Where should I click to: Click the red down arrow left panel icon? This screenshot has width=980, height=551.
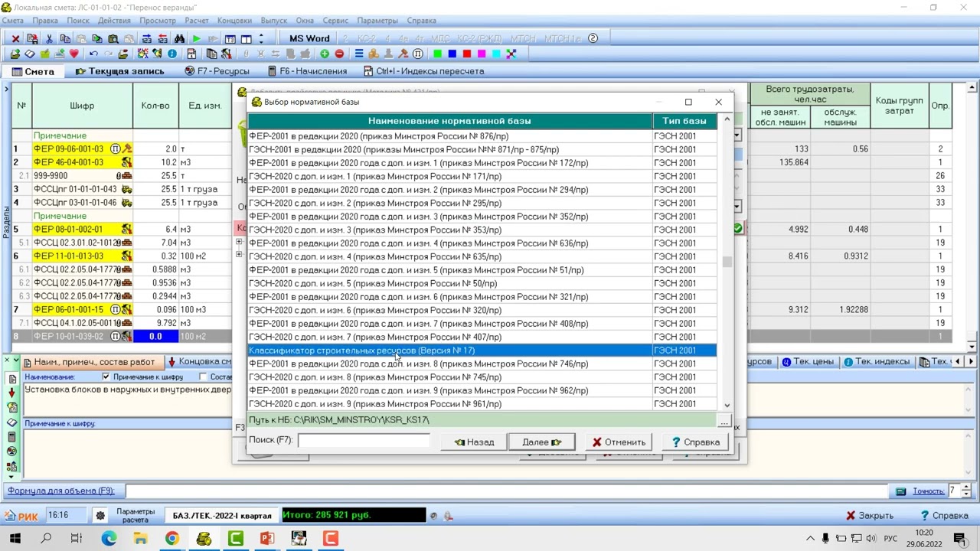point(11,393)
